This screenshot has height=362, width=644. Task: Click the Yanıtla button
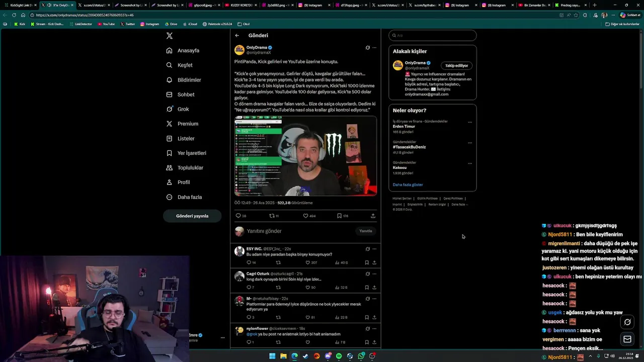click(x=366, y=231)
